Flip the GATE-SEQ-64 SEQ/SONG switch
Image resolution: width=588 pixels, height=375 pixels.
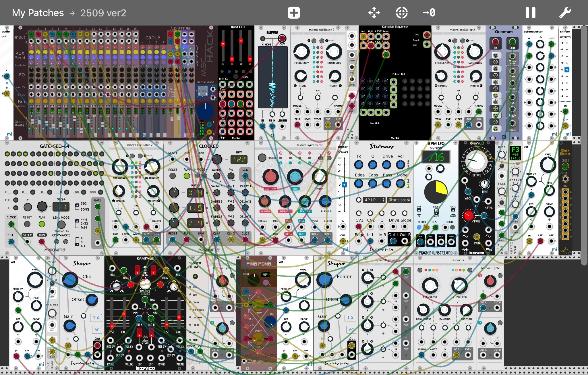coord(77,206)
